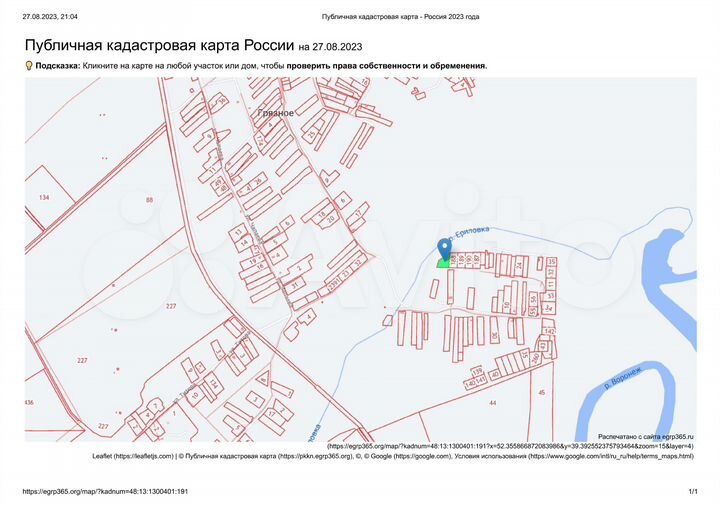Click the page title 'Публичная кадастровая карта России'

coord(159,45)
